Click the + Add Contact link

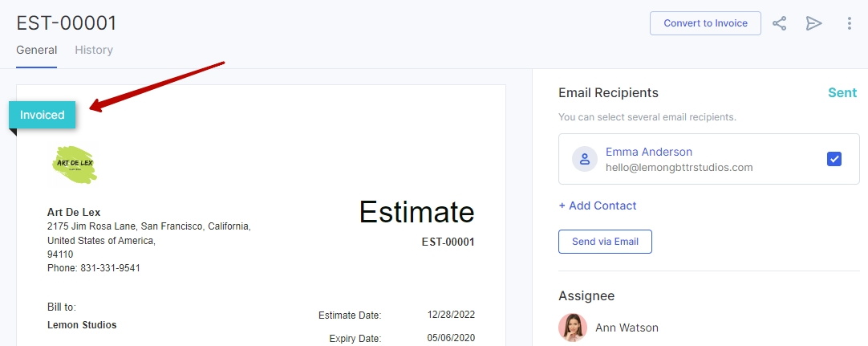[598, 206]
